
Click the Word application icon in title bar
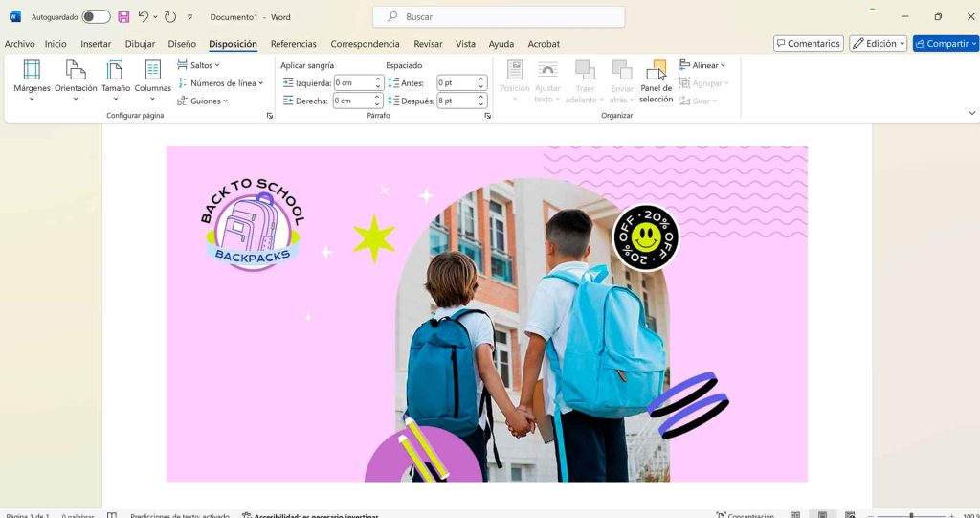click(15, 17)
